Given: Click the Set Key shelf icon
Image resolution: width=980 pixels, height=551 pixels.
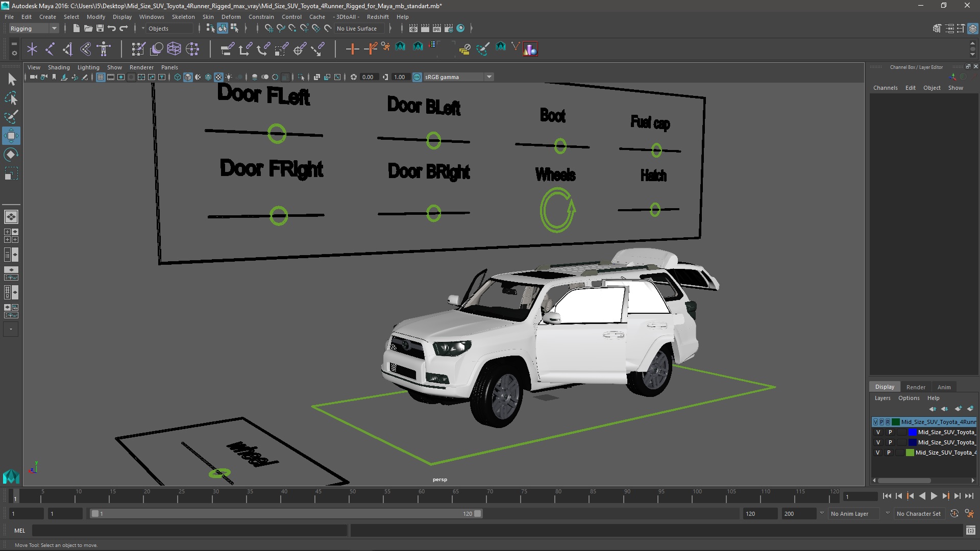Looking at the screenshot, I should click(352, 49).
